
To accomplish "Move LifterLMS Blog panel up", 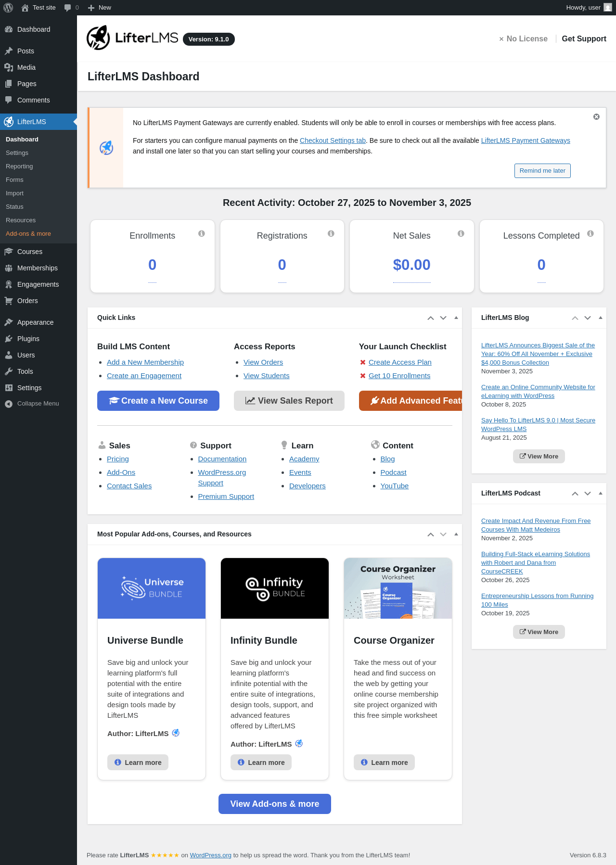I will point(575,318).
